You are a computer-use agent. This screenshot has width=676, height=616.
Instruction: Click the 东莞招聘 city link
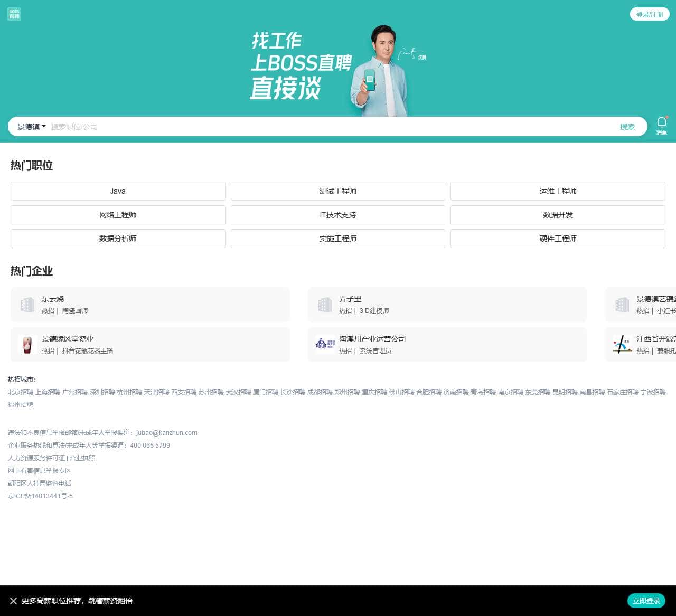pos(538,392)
